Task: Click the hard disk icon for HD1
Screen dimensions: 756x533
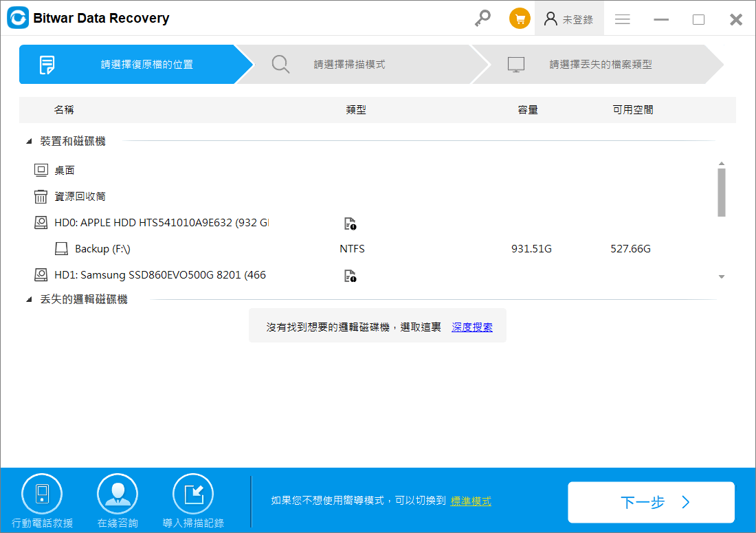Action: pos(41,275)
